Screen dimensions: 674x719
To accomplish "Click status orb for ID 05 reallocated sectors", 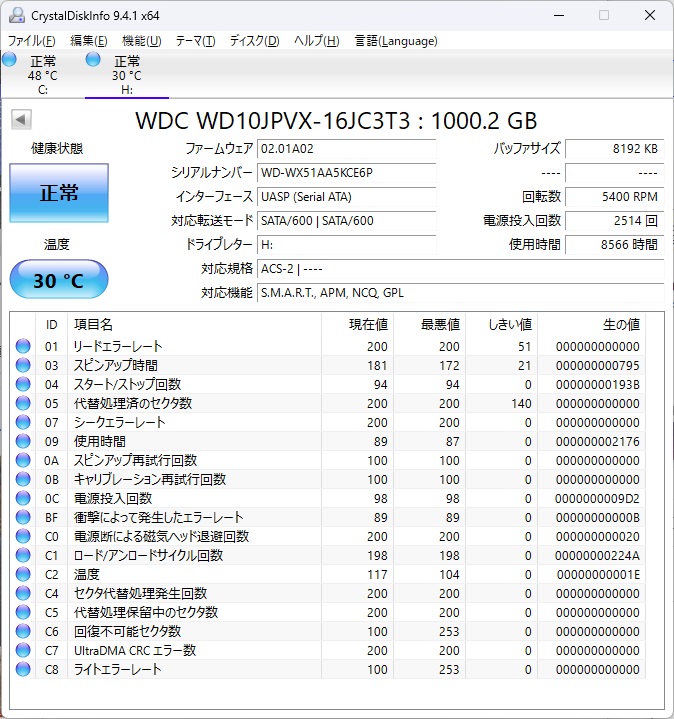I will coord(23,403).
